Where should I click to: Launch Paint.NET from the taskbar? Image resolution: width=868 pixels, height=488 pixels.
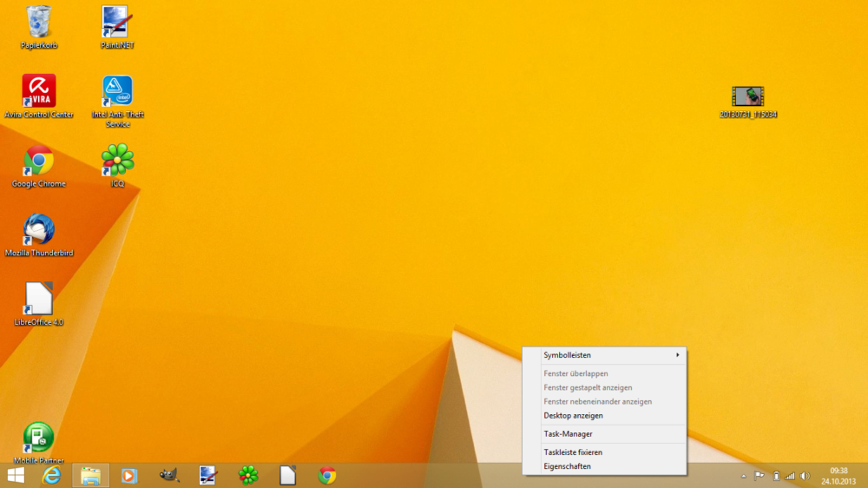208,475
